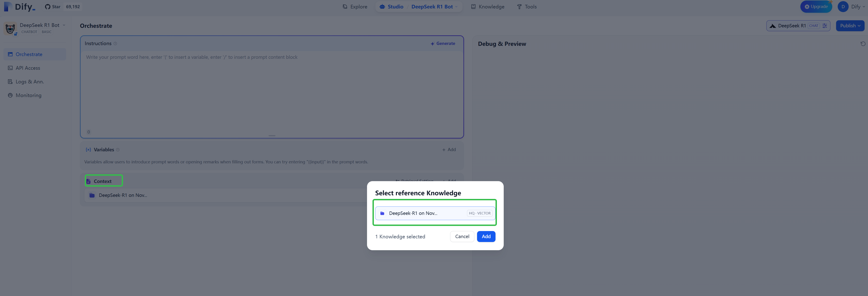868x296 pixels.
Task: Click the knowledge folder icon in dialog
Action: (382, 214)
